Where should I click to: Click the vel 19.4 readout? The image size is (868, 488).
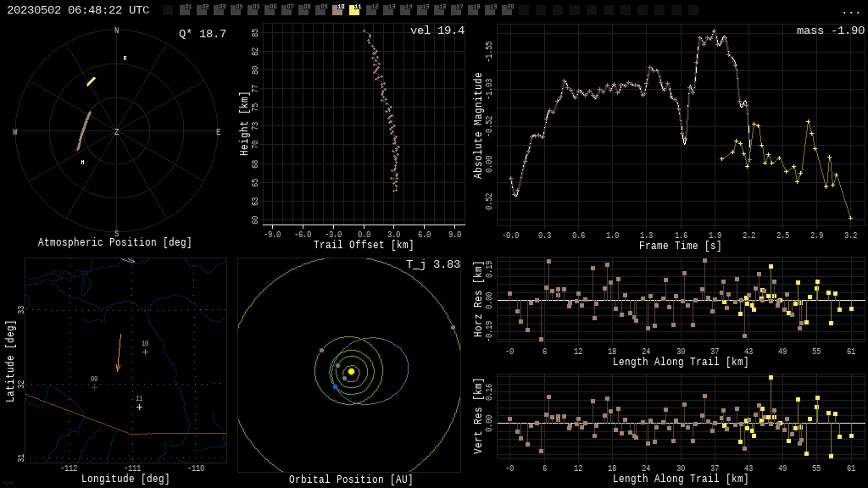pos(437,30)
